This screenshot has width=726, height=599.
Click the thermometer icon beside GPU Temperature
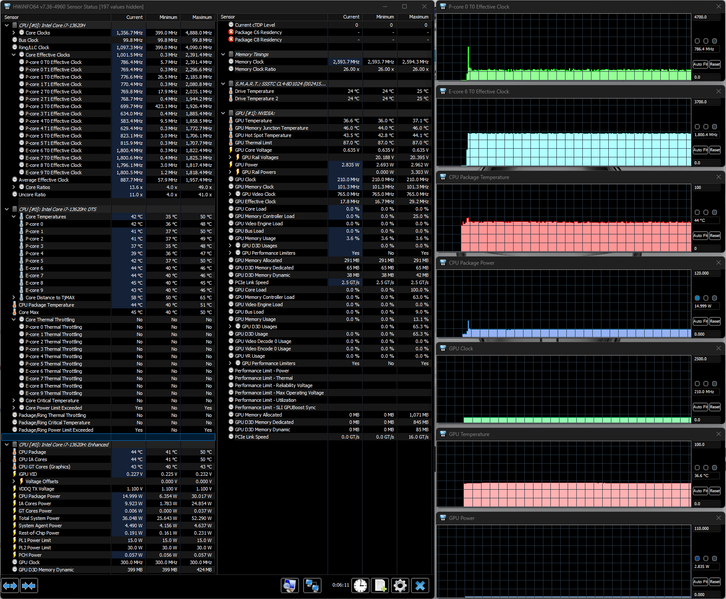point(231,121)
